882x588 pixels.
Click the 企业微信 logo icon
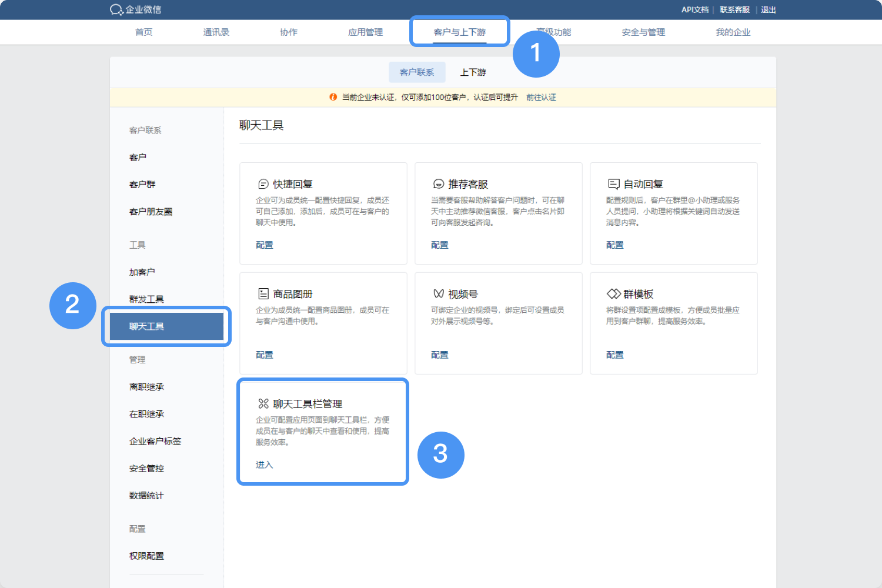(116, 9)
